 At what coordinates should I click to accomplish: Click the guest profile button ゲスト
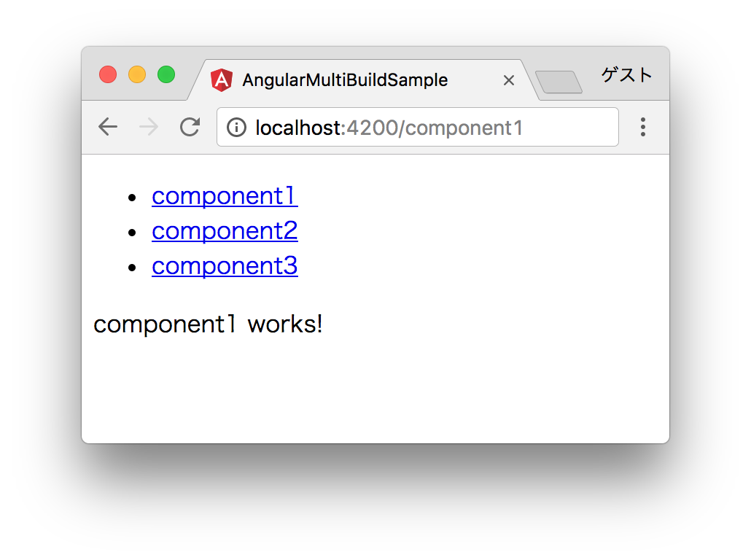pyautogui.click(x=626, y=74)
